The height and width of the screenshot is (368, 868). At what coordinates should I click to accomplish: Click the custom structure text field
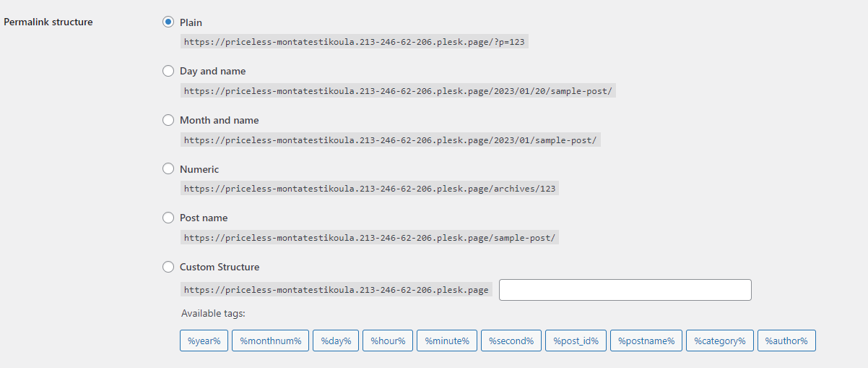625,290
